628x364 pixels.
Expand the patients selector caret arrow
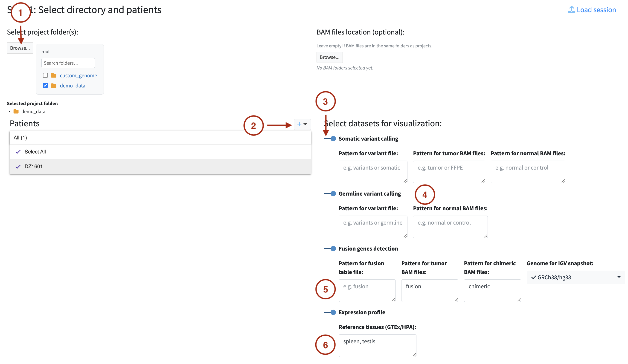tap(305, 124)
